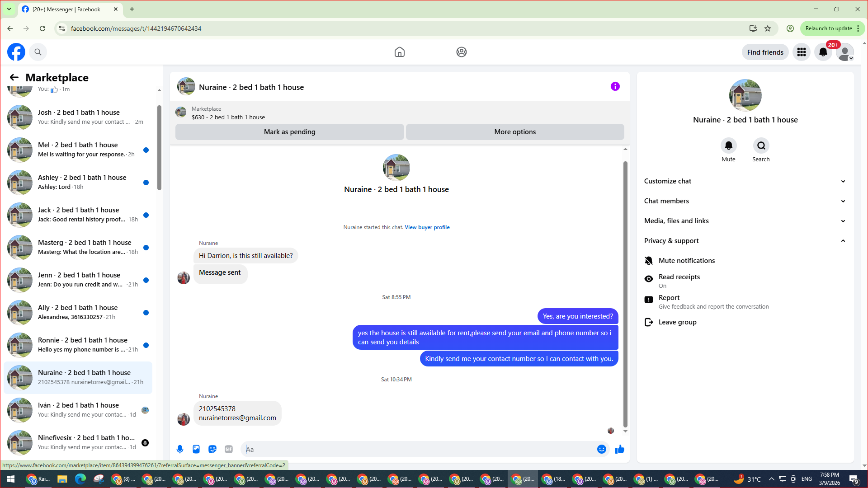868x488 pixels.
Task: Mute the chat with the bell button
Action: [728, 146]
